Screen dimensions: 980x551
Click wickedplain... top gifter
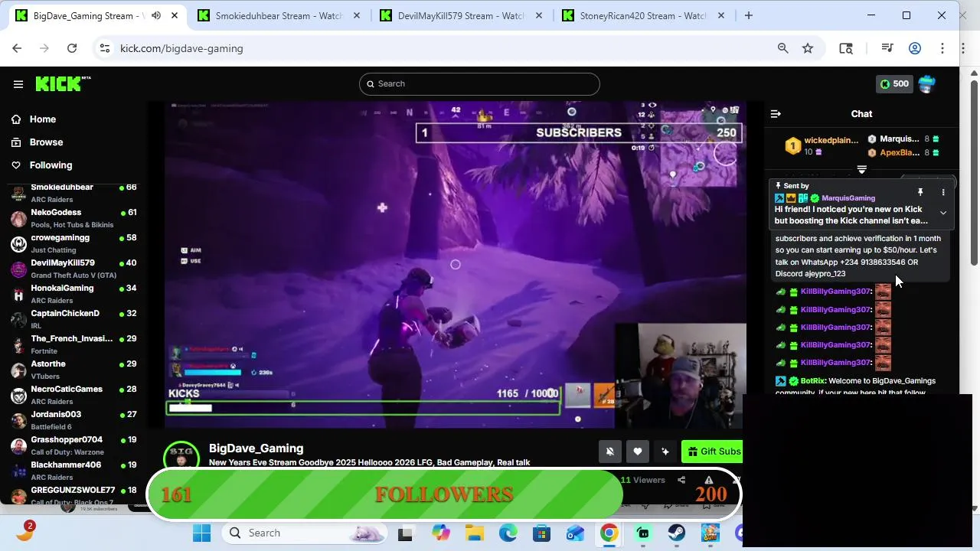click(831, 140)
